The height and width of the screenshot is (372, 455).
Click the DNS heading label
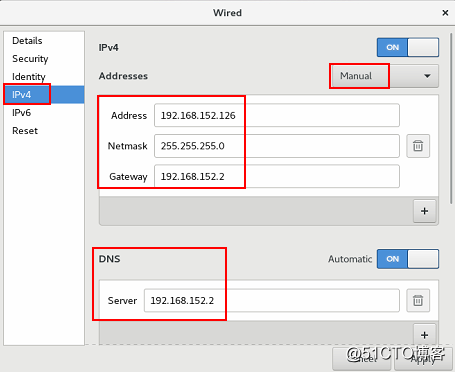(x=109, y=259)
